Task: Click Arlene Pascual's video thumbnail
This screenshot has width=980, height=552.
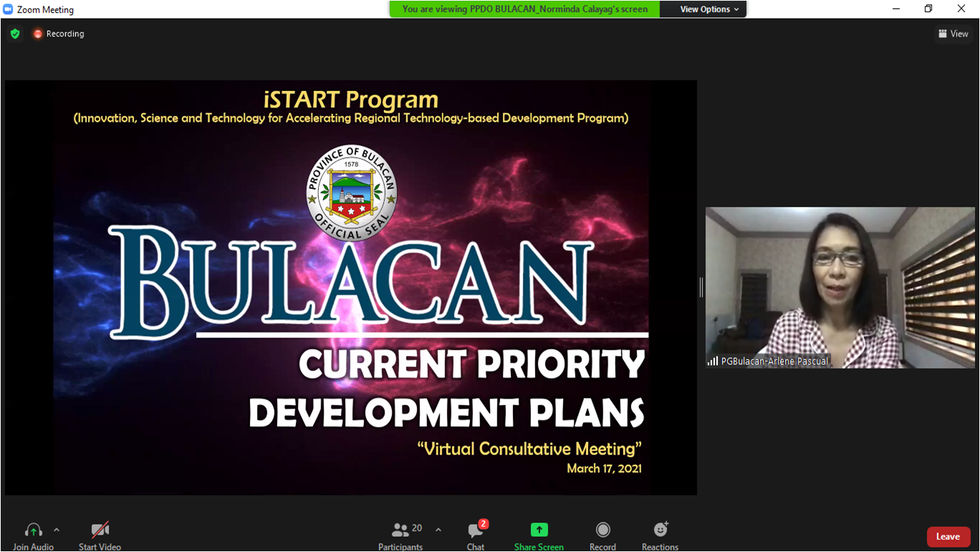Action: pos(840,287)
